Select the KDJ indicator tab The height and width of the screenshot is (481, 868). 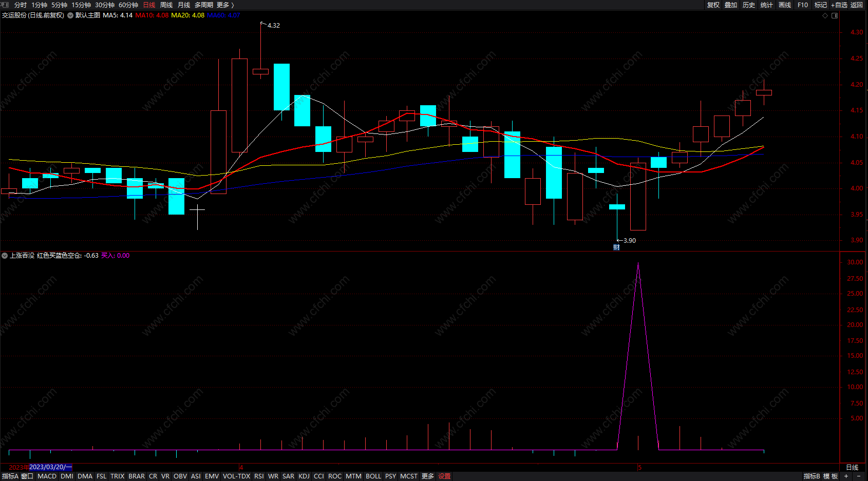point(304,476)
